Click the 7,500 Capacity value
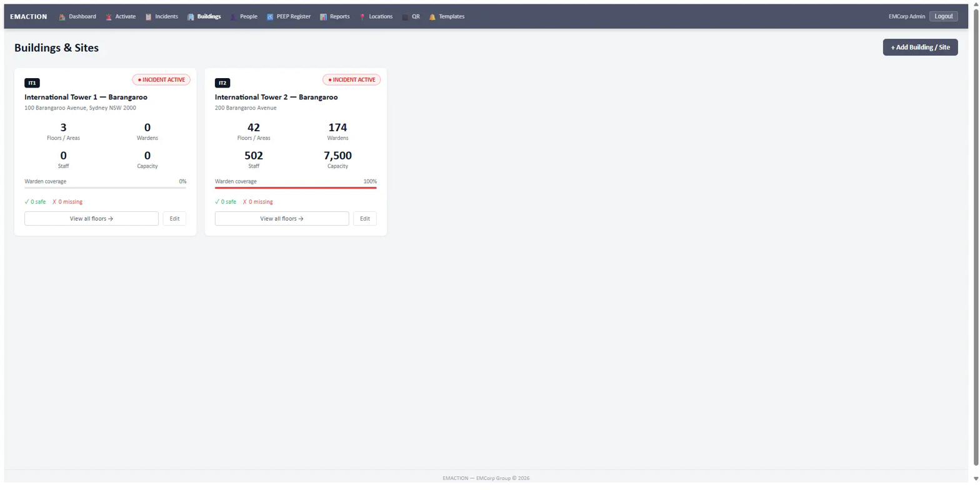The image size is (980, 490). [x=337, y=156]
